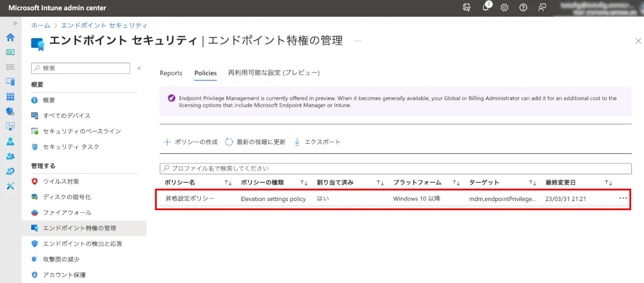Click エクスポート button
This screenshot has width=644, height=283.
pos(317,142)
